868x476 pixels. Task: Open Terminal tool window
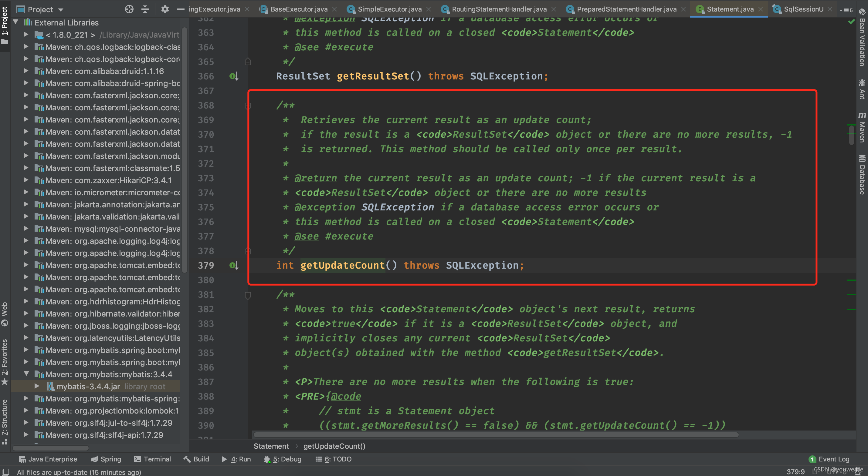tap(152, 459)
